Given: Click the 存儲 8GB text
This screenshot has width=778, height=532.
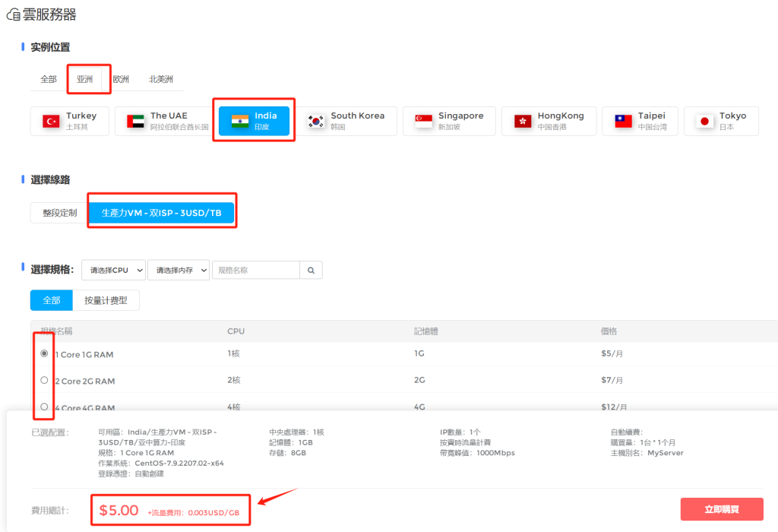Looking at the screenshot, I should (x=288, y=453).
